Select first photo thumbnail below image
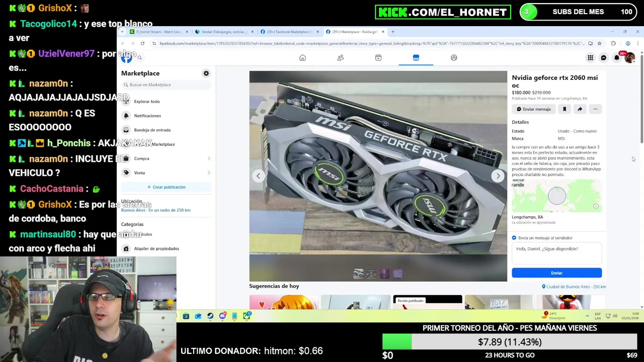 [358, 274]
